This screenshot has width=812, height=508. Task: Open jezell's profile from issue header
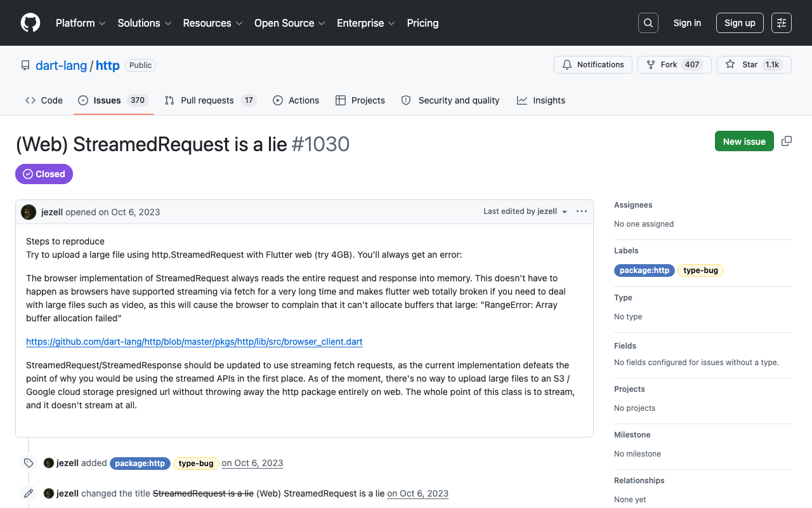point(52,212)
